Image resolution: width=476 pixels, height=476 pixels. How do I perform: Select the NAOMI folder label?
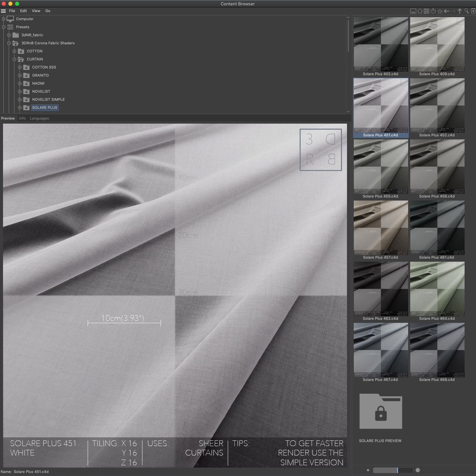(x=38, y=83)
